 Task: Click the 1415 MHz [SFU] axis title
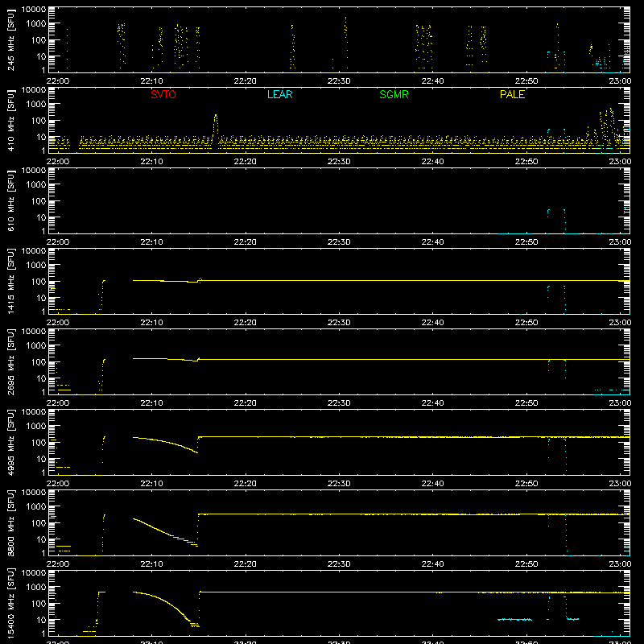[x=11, y=281]
